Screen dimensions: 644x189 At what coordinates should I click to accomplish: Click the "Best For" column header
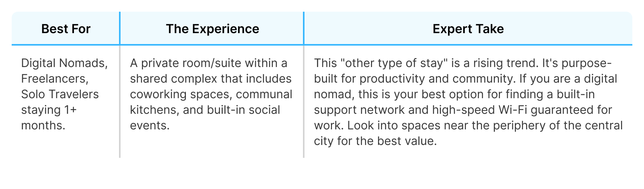[x=66, y=29]
